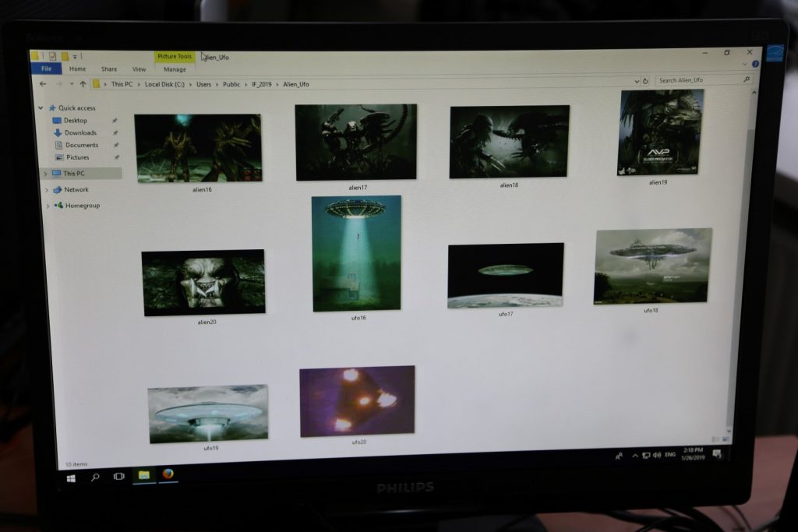Select the alien20 predator face thumbnail
Screen dimensions: 798x532
point(203,283)
